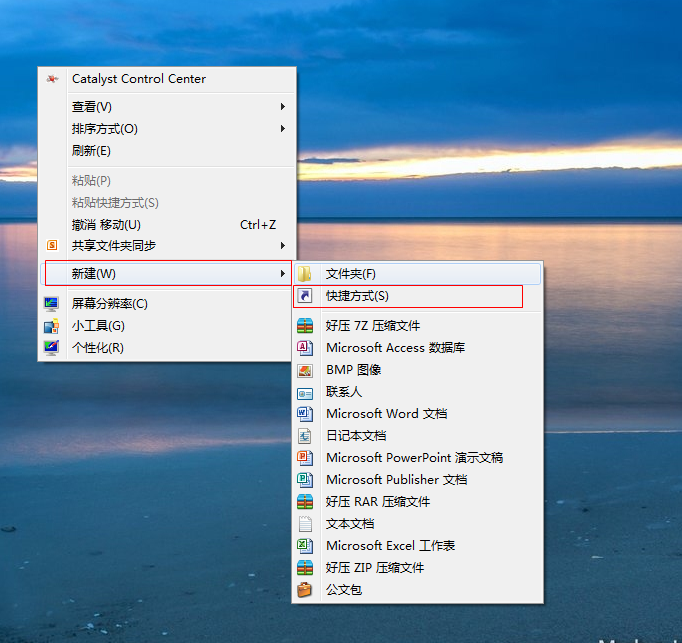Screen dimensions: 682x643
Task: Create new Microsoft Word 文档
Action: click(x=418, y=414)
